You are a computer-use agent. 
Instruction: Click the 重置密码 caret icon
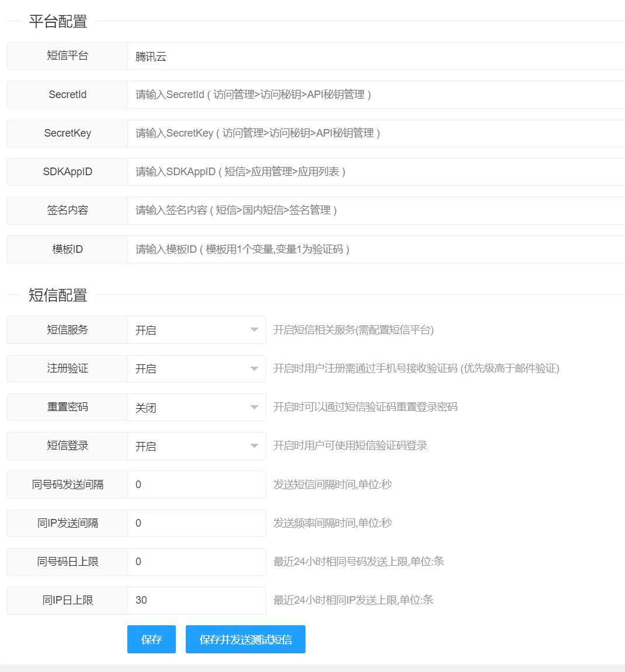tap(254, 408)
